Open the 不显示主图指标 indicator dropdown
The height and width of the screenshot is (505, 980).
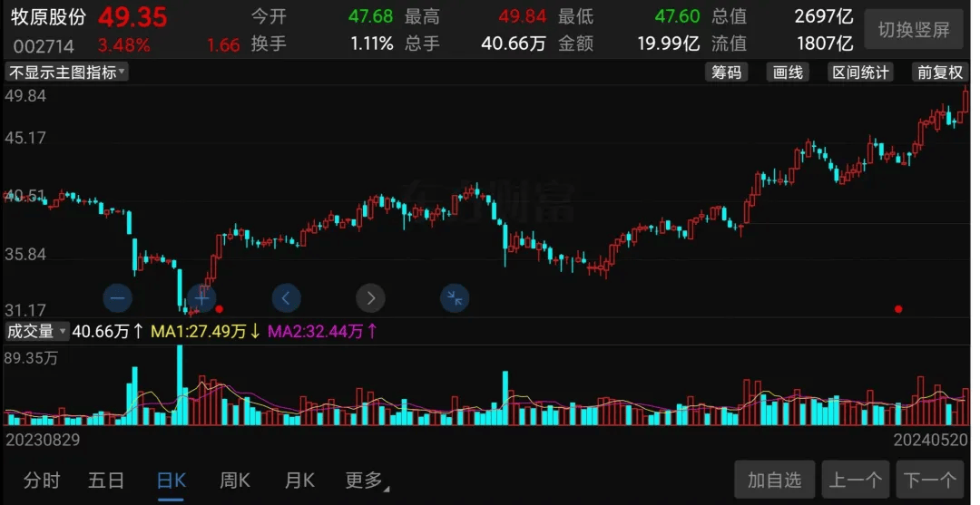click(x=67, y=73)
